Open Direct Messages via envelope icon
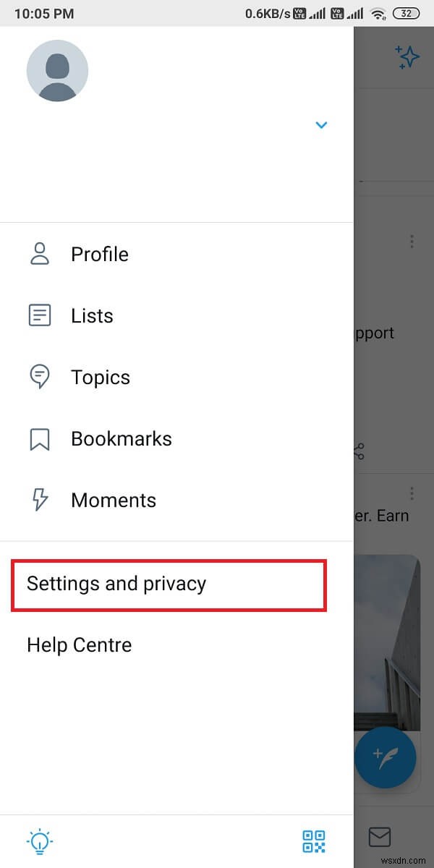Image resolution: width=434 pixels, height=868 pixels. (x=379, y=838)
